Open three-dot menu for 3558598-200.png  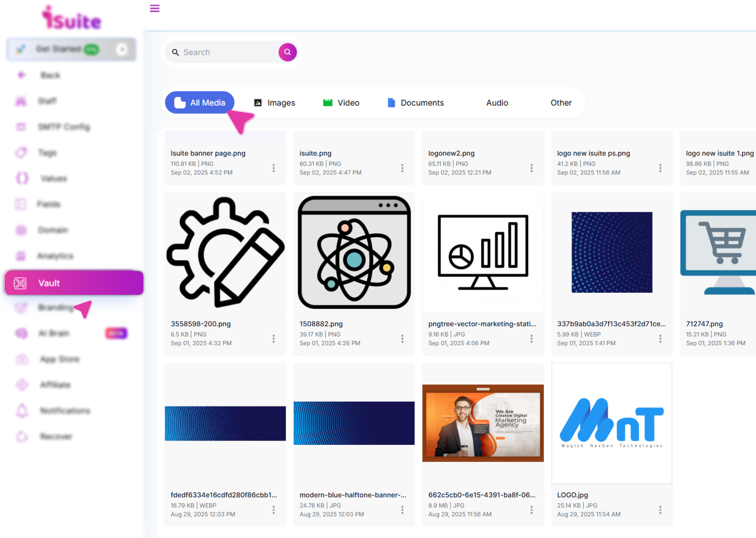(x=274, y=338)
